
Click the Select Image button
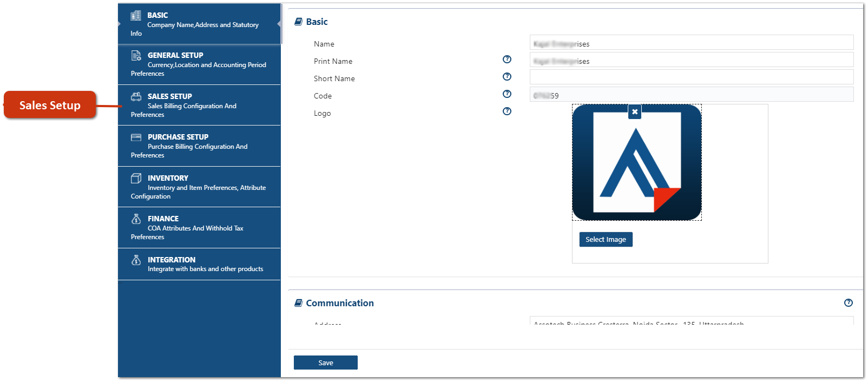[x=606, y=240]
